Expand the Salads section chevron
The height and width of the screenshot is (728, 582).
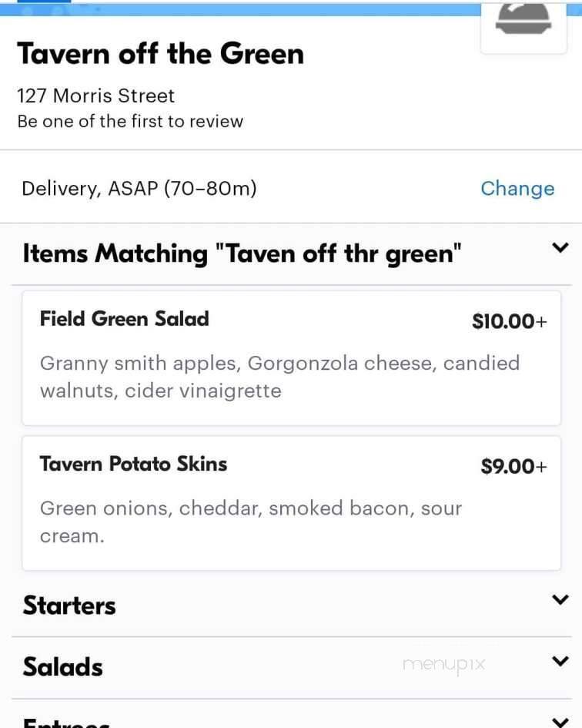pos(560,661)
